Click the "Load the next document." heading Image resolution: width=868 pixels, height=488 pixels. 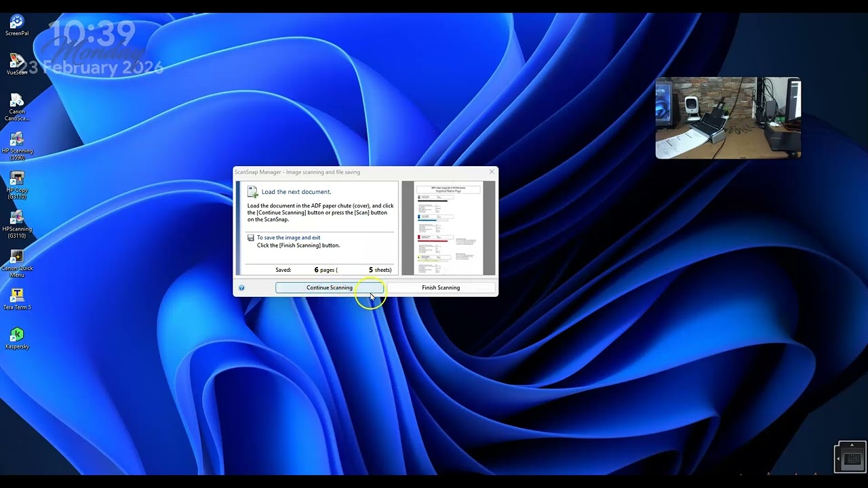click(296, 192)
